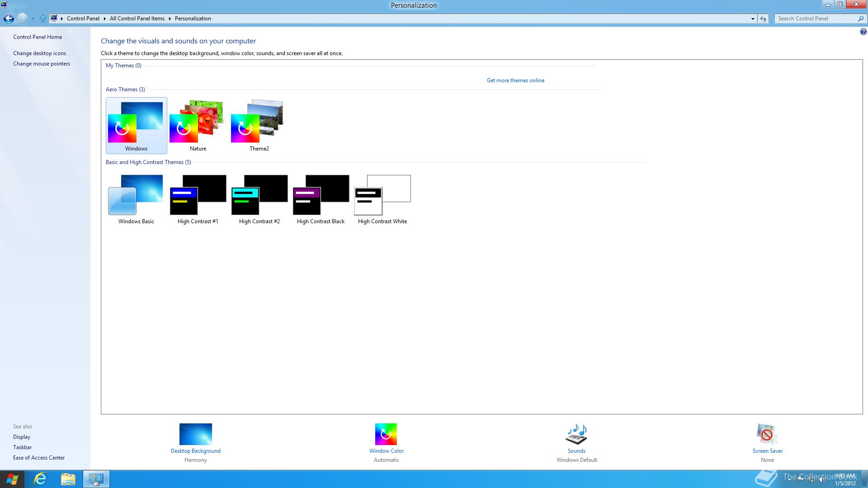This screenshot has height=488, width=868.
Task: Select the Nature theme
Action: [198, 126]
